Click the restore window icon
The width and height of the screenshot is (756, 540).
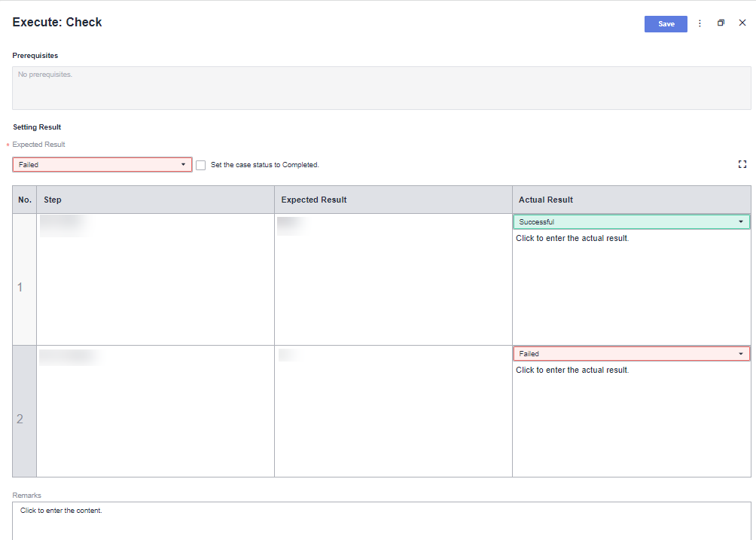pyautogui.click(x=721, y=23)
